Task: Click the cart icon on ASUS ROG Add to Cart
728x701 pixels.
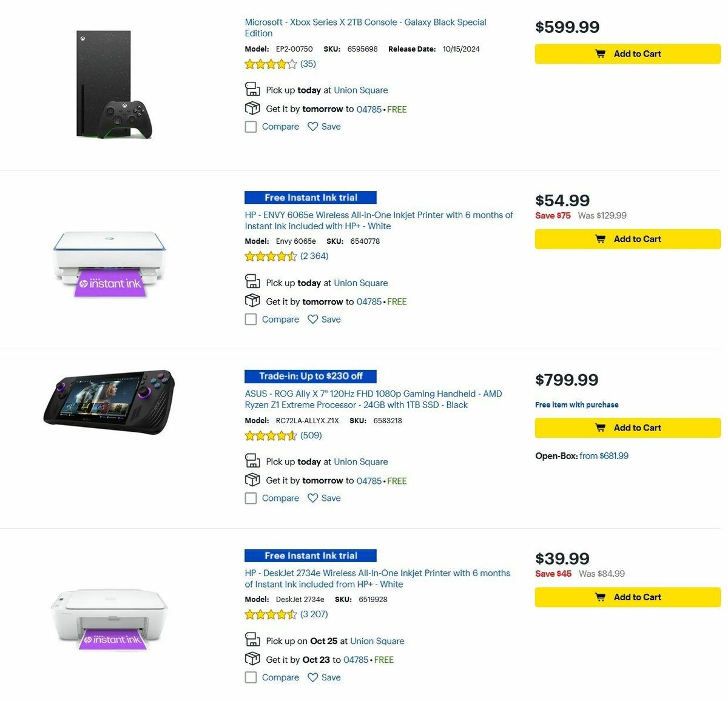Action: (600, 428)
